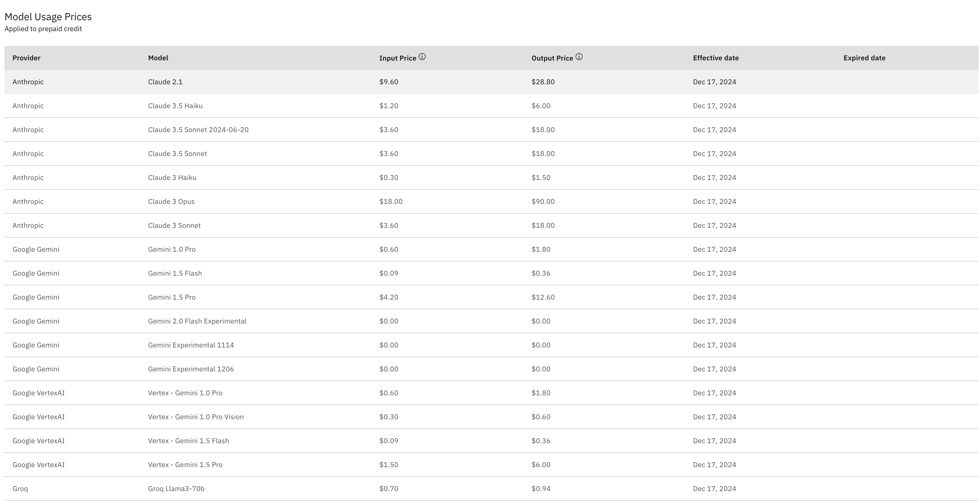Click the Claude 3 Opus model name
Screen dimensions: 980x501
tap(171, 201)
